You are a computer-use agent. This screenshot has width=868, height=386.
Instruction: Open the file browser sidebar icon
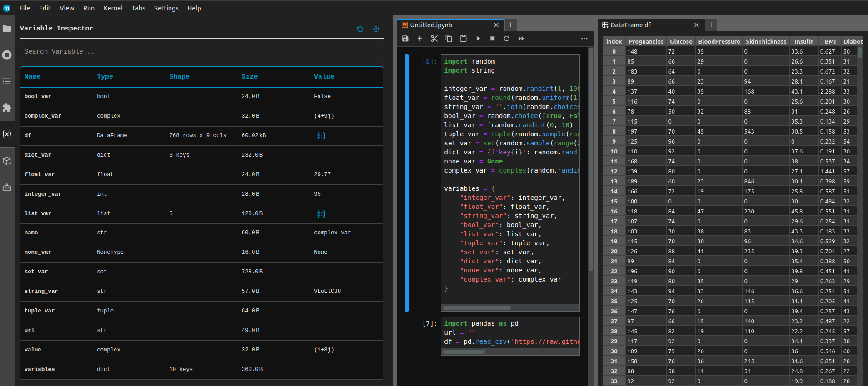tap(7, 29)
